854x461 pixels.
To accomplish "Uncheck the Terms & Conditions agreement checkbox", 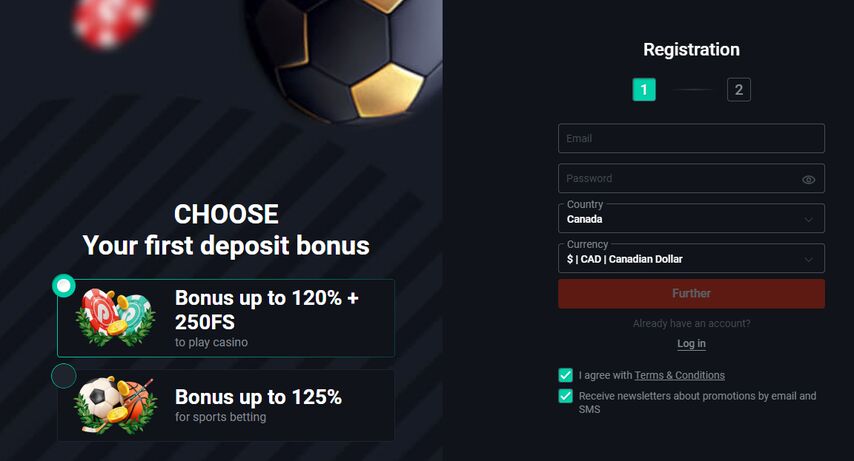I will click(565, 375).
